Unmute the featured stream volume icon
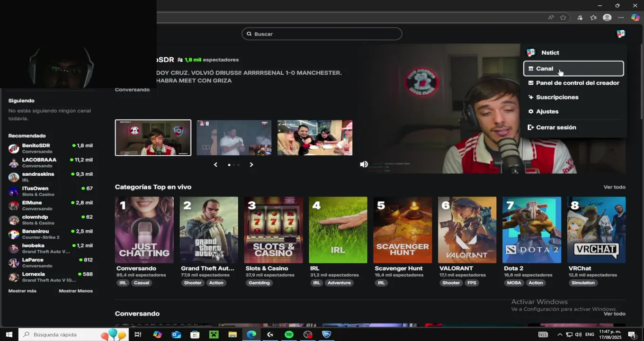The image size is (644, 341). pos(364,164)
